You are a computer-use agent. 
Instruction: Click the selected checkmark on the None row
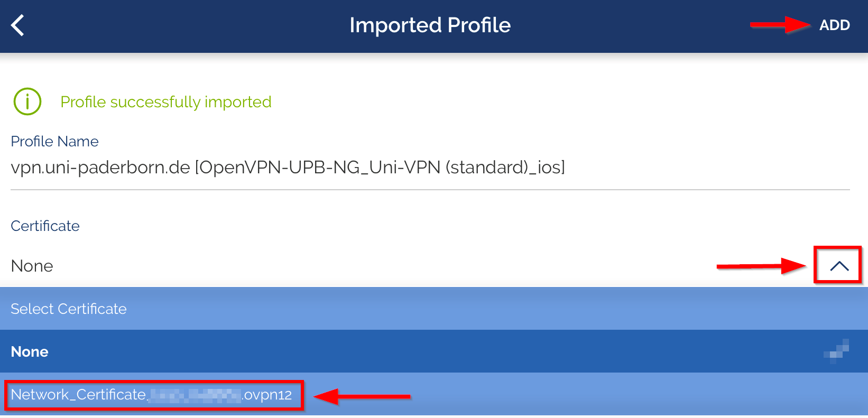tap(837, 351)
